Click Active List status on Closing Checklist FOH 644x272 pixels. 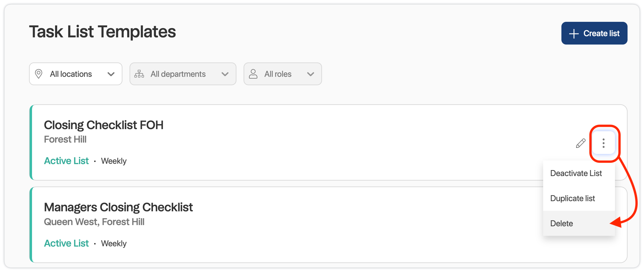click(x=66, y=161)
